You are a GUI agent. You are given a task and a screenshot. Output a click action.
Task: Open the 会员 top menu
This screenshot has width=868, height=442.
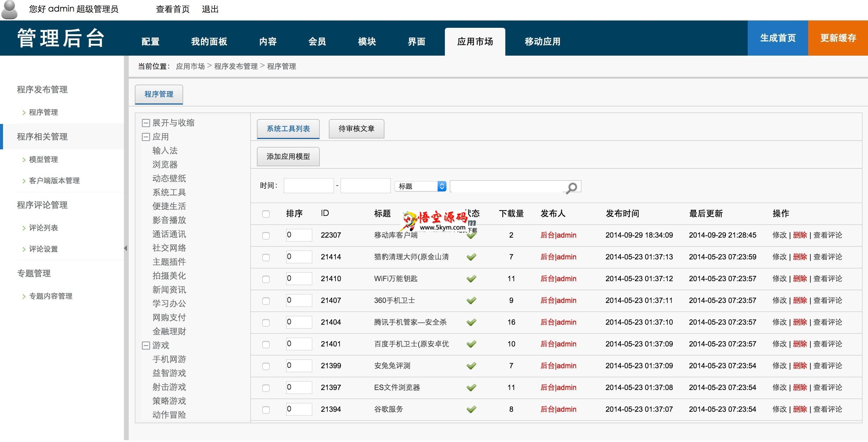[317, 41]
